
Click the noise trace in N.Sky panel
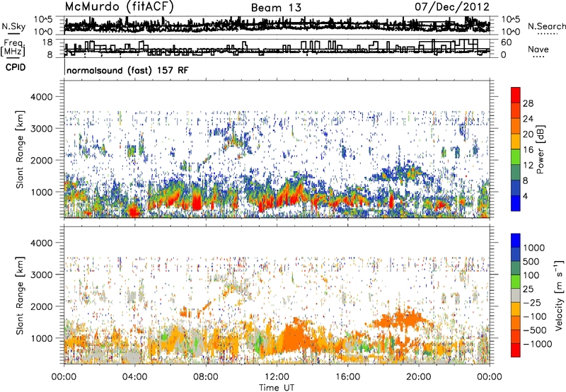(x=277, y=25)
